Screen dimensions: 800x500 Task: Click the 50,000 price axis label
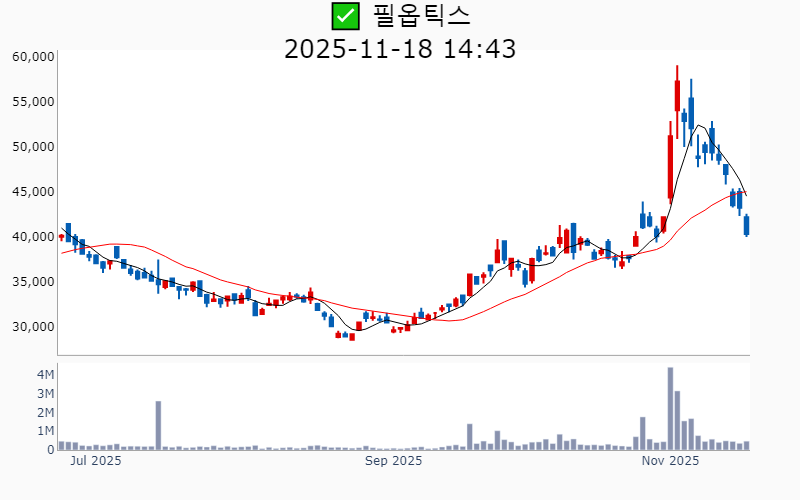coord(32,147)
